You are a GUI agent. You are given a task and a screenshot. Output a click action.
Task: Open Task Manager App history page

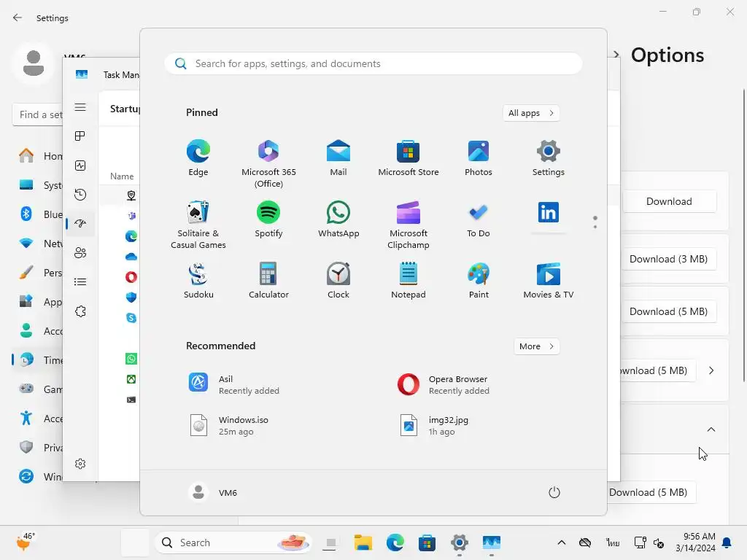coord(80,194)
